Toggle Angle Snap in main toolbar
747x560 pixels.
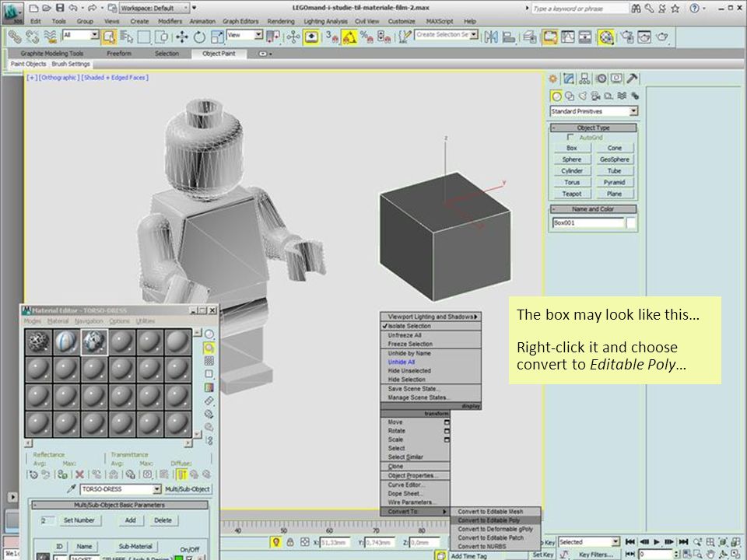pos(349,37)
